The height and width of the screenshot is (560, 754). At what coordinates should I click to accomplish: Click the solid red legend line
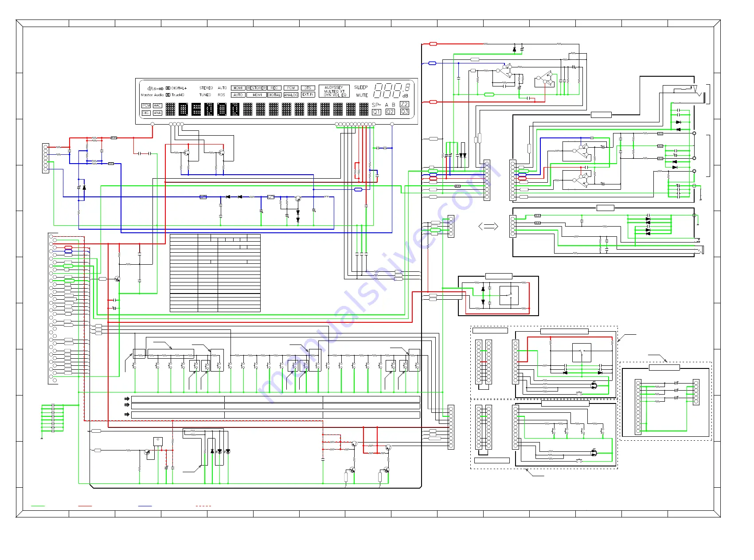(85, 505)
